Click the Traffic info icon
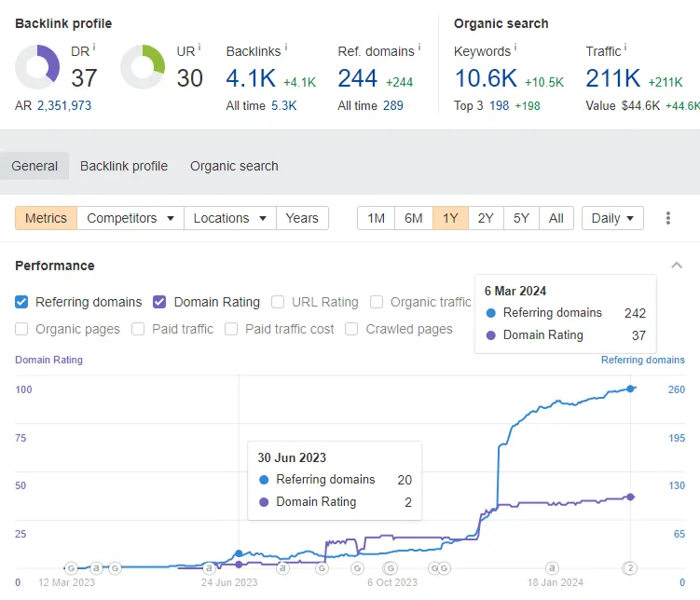Image resolution: width=700 pixels, height=600 pixels. (x=625, y=47)
